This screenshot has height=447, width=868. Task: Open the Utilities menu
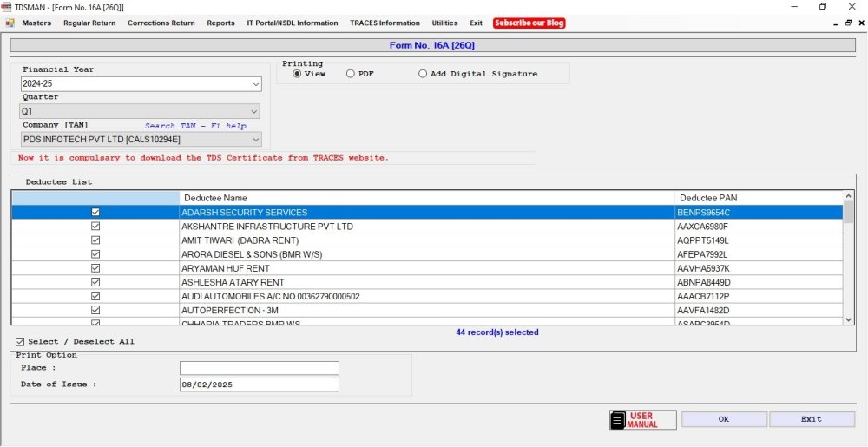click(x=444, y=23)
